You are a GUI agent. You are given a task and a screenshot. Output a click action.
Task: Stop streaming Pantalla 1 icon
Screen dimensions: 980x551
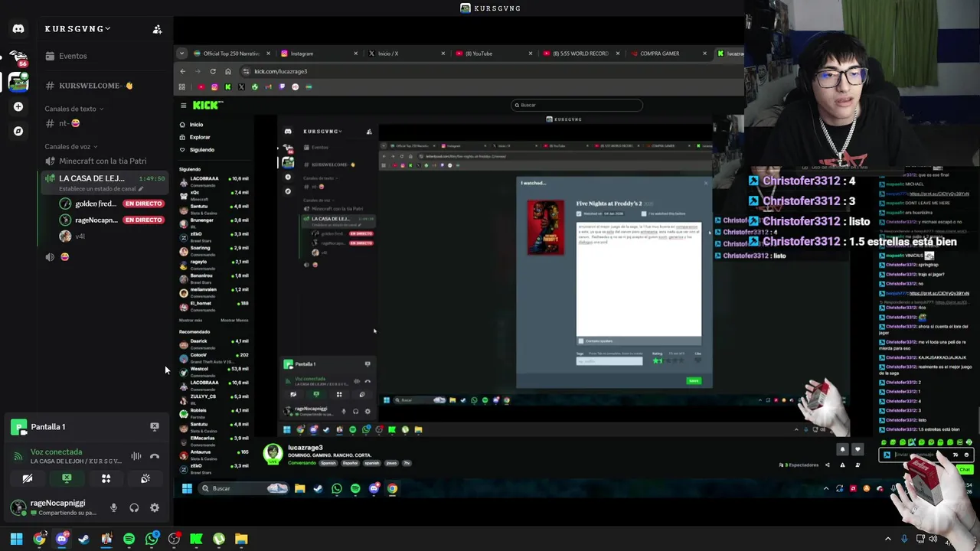point(155,427)
